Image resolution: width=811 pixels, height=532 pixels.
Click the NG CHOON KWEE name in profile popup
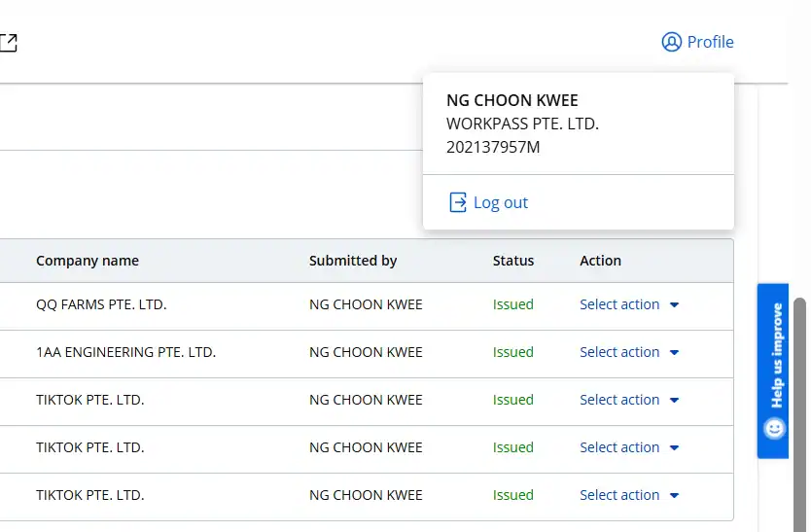[511, 100]
